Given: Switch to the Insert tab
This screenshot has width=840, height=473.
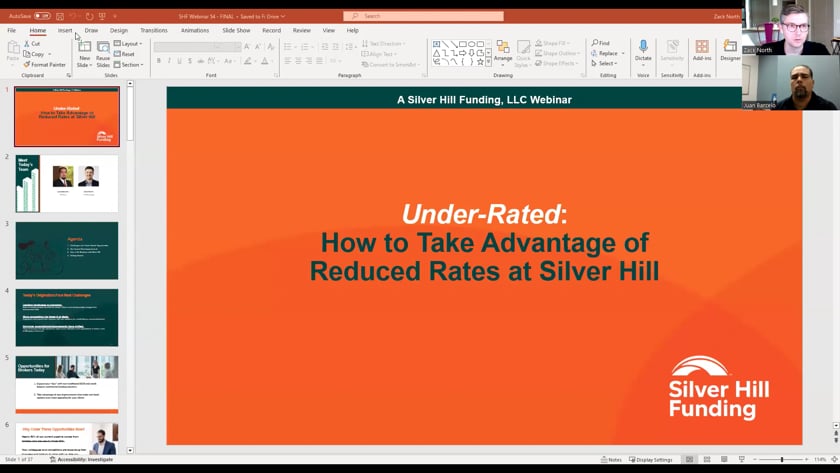Looking at the screenshot, I should [x=65, y=31].
